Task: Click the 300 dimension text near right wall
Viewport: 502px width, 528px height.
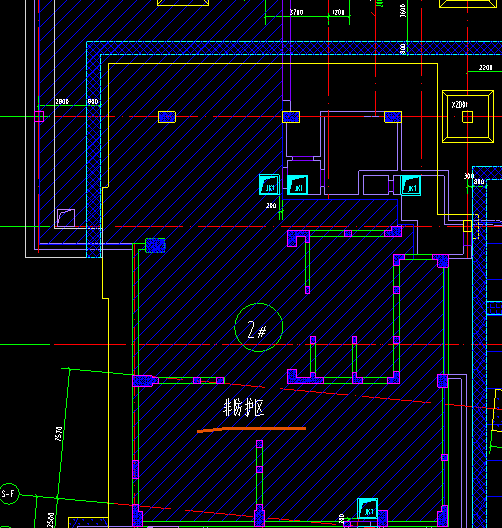Action: 469,176
